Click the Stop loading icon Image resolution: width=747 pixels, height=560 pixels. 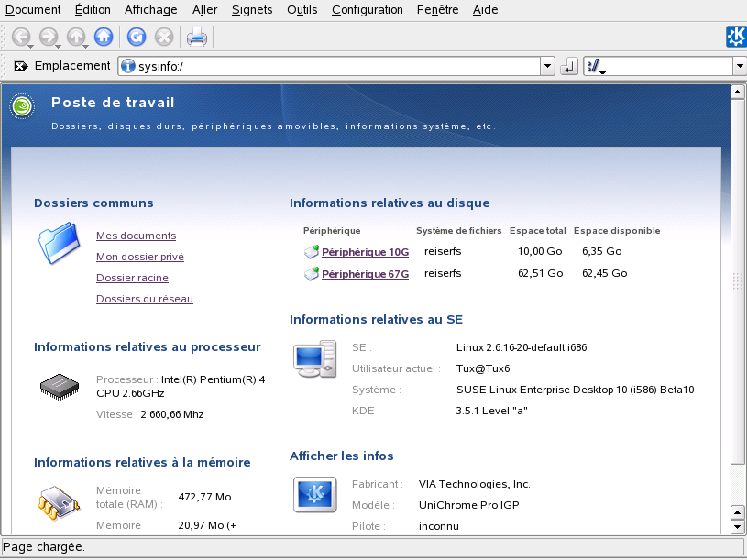164,37
